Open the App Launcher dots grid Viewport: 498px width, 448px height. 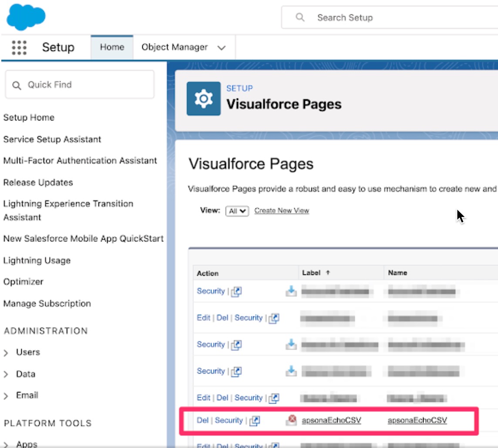[19, 47]
